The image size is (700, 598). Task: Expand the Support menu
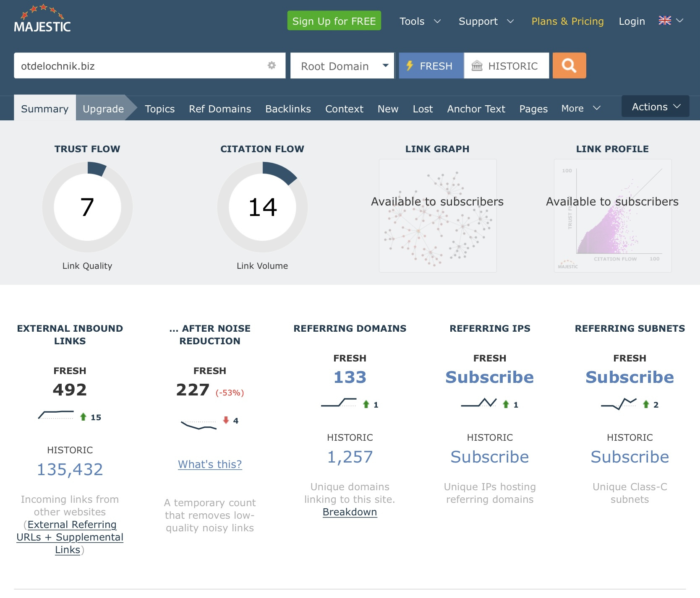pos(486,21)
